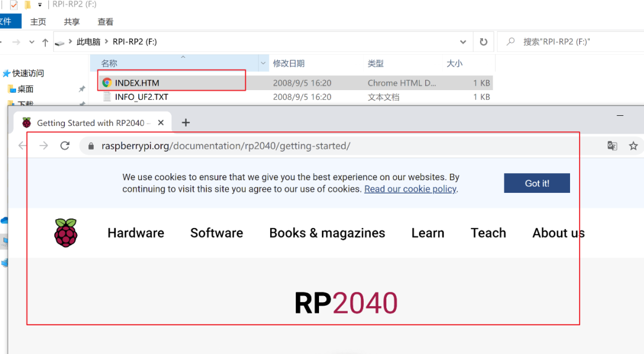Viewport: 644px width, 354px height.
Task: Close the Getting Started with RP2040 tab
Action: point(161,122)
